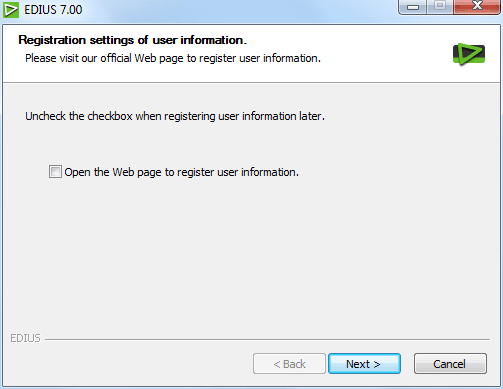503x389 pixels.
Task: Click the 'EDIUS 7.00' title bar text
Action: (x=53, y=10)
